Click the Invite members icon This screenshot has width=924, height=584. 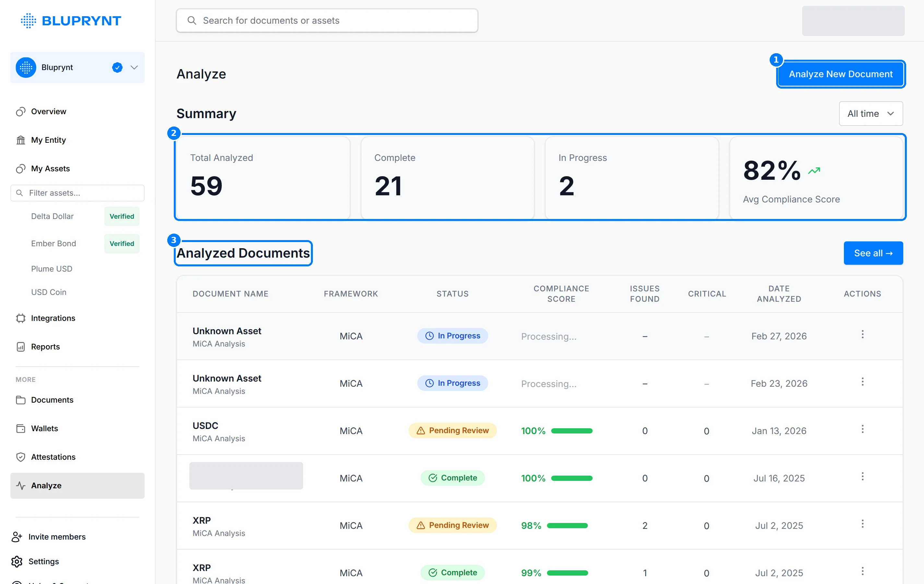pyautogui.click(x=17, y=537)
